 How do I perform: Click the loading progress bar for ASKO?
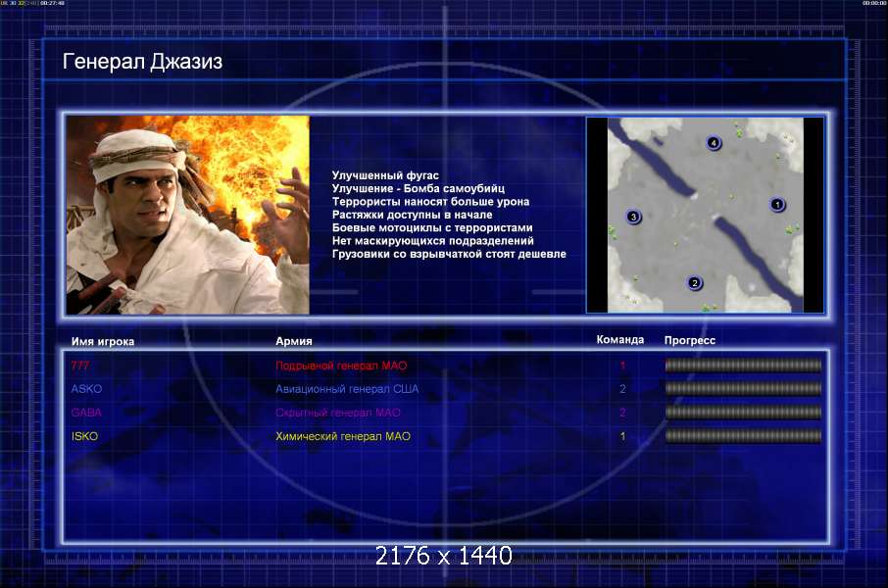coord(743,389)
